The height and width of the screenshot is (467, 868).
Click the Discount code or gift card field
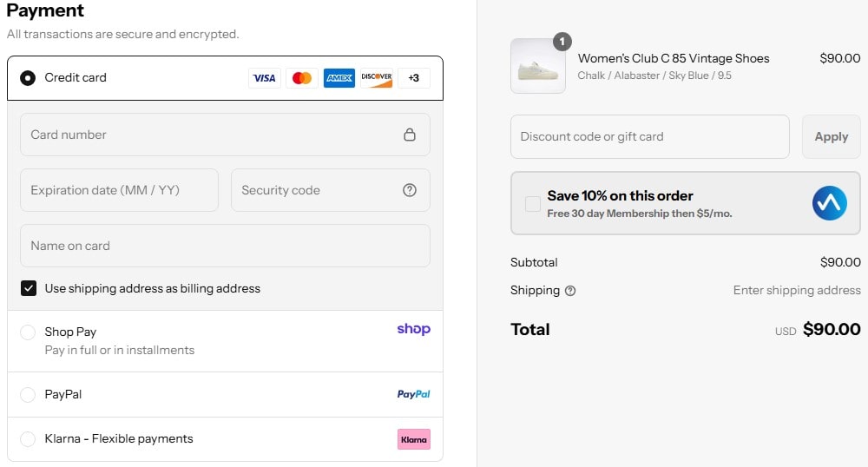[x=649, y=136]
